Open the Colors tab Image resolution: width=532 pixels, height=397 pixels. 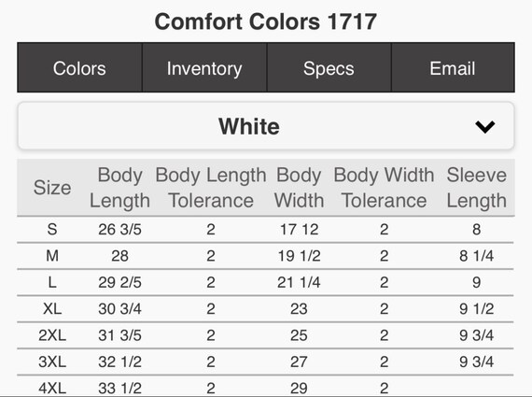tap(79, 67)
